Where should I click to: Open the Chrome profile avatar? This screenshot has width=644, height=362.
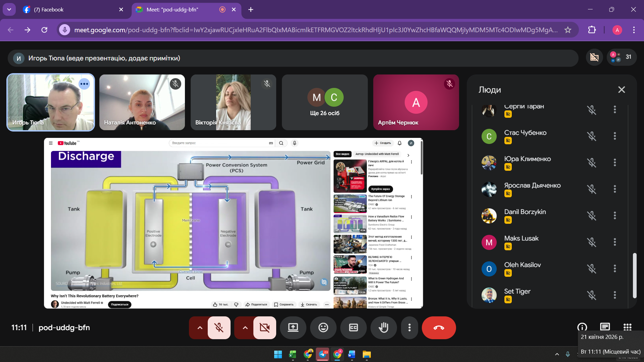pyautogui.click(x=617, y=30)
